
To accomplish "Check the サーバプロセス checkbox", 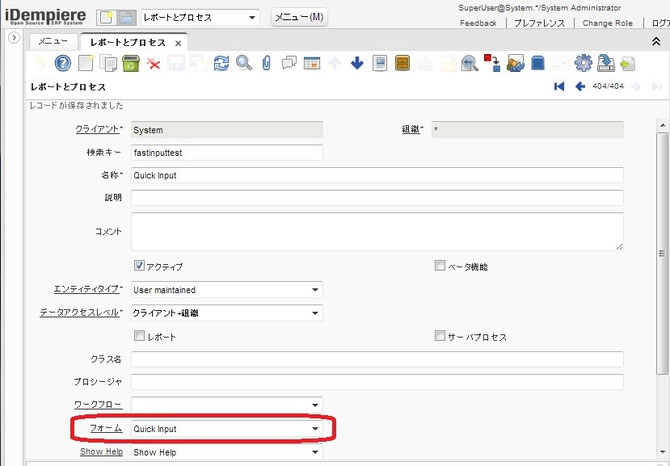I will point(440,335).
